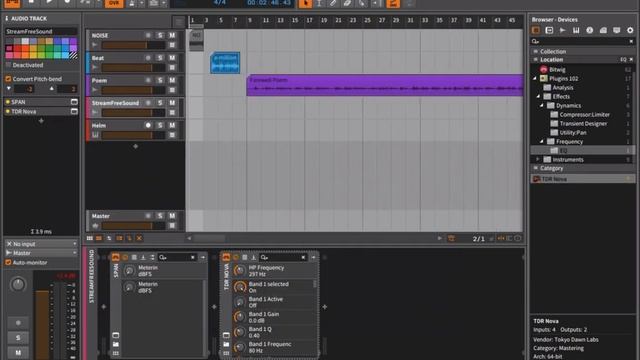Image resolution: width=640 pixels, height=360 pixels.
Task: Toggle SPAN device power button
Action: (x=116, y=257)
